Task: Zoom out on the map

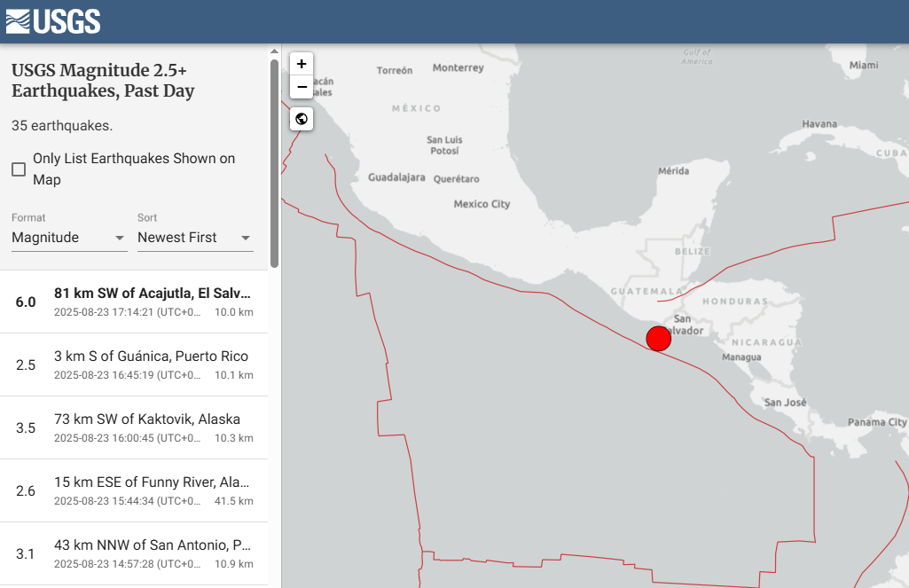Action: click(x=302, y=87)
